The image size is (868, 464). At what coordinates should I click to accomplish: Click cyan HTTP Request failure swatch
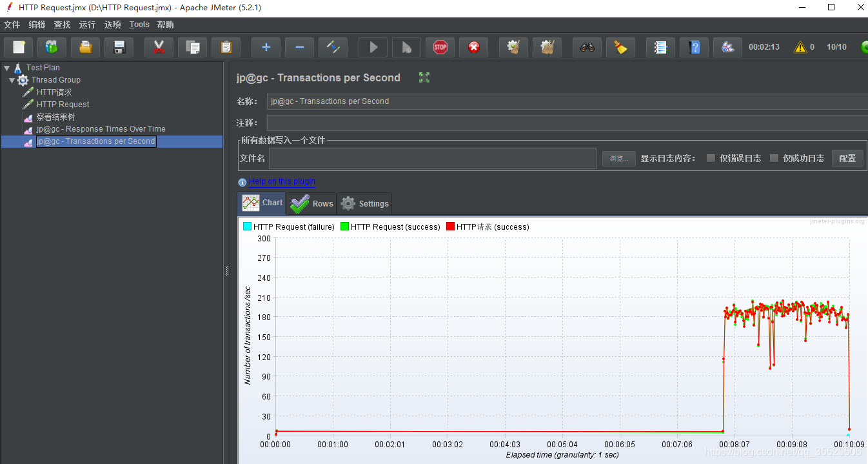(247, 227)
